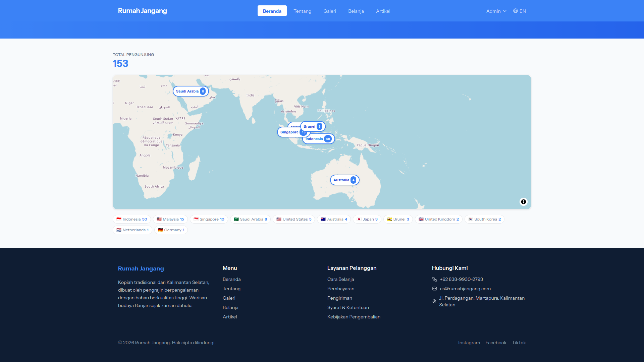Screen dimensions: 644x362
Task: Click the Indonesia 50 country chip
Action: (x=132, y=219)
